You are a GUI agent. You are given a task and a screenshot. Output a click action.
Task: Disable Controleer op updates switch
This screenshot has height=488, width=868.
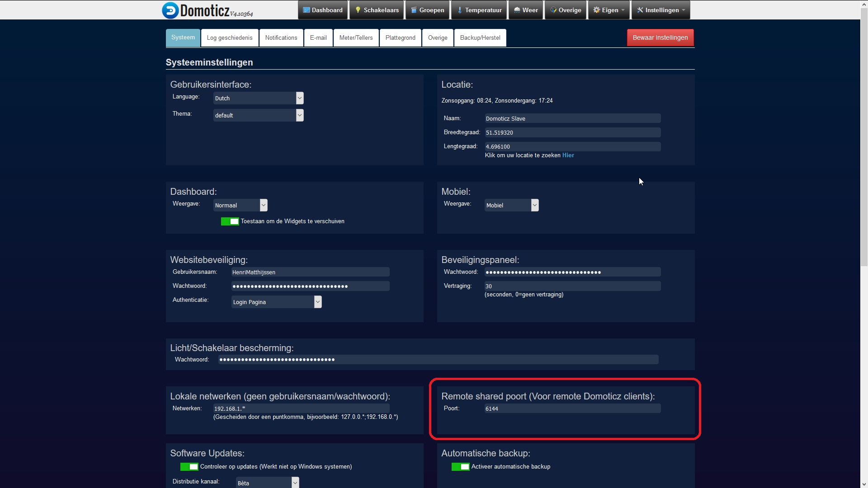[189, 467]
